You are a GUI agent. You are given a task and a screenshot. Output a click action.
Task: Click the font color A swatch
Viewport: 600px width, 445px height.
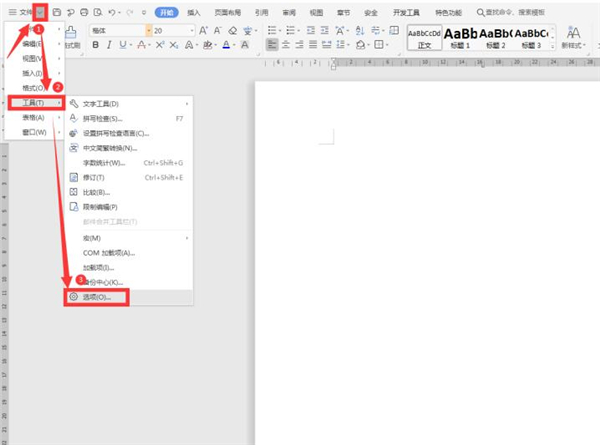227,45
